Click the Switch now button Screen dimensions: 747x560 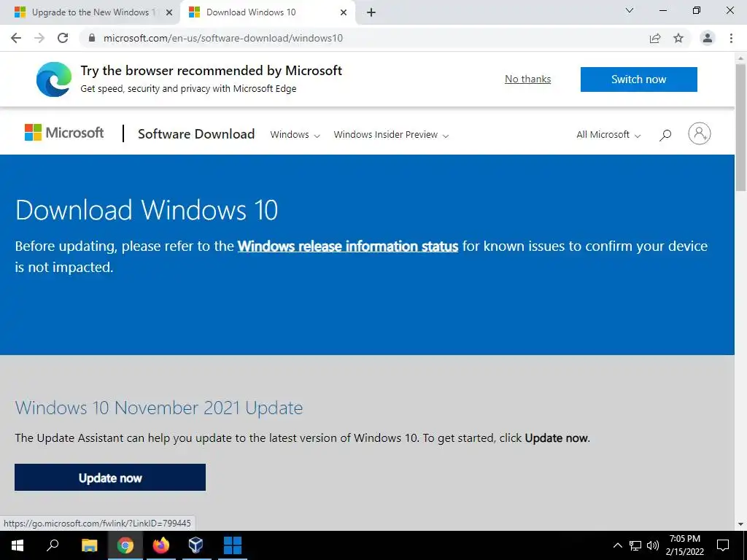639,79
